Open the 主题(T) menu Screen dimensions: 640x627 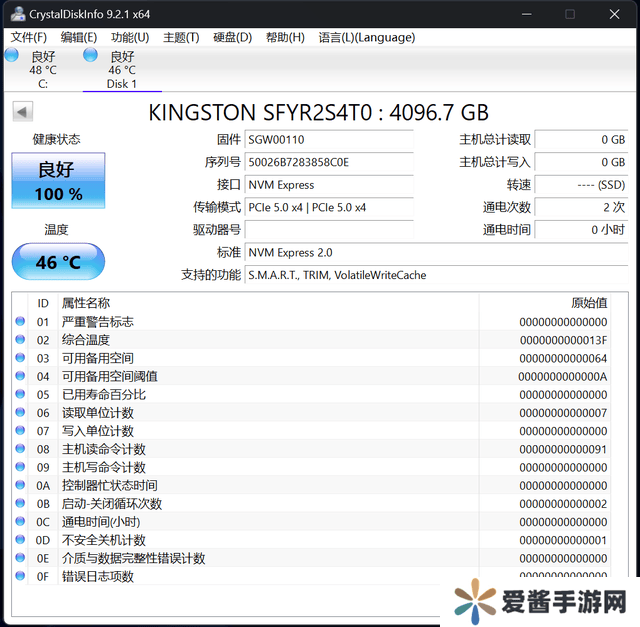(x=181, y=37)
